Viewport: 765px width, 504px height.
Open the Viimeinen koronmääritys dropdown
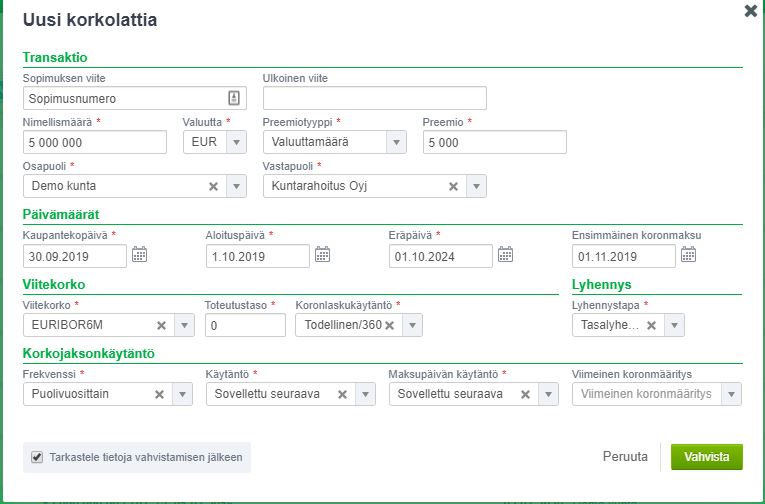(x=732, y=394)
